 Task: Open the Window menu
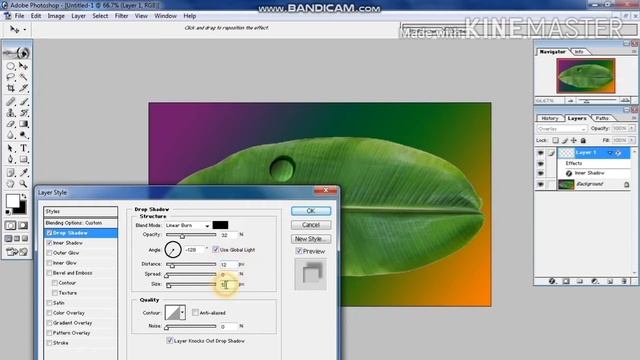click(165, 16)
